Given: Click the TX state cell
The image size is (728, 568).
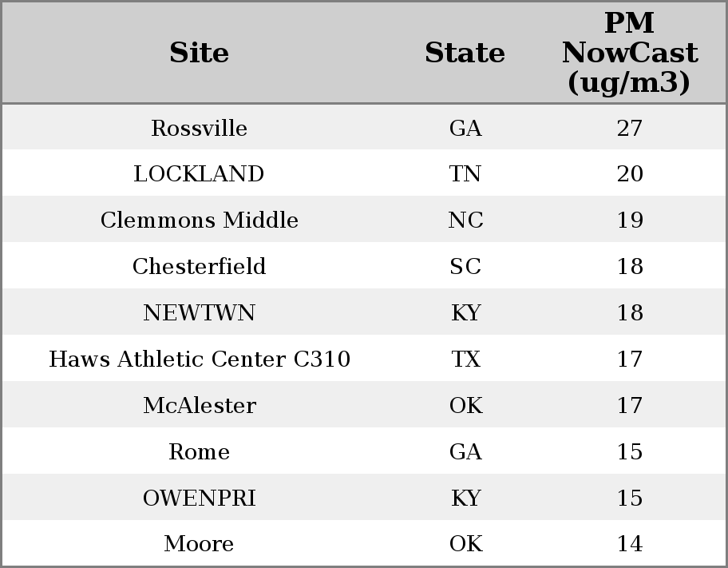Looking at the screenshot, I should [465, 359].
